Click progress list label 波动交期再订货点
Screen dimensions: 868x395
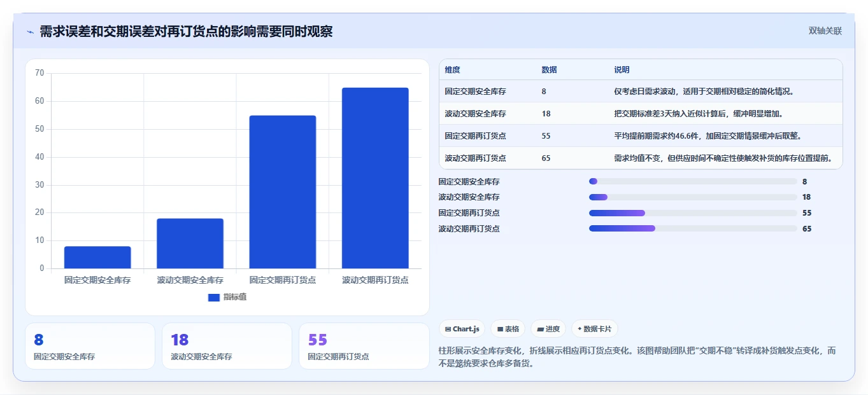(x=469, y=229)
